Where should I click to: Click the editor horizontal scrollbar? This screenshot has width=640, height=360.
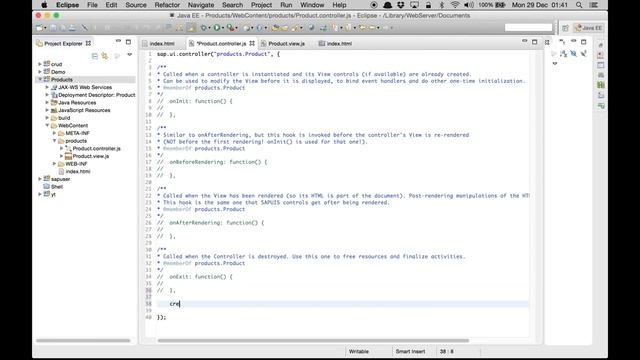[313, 340]
